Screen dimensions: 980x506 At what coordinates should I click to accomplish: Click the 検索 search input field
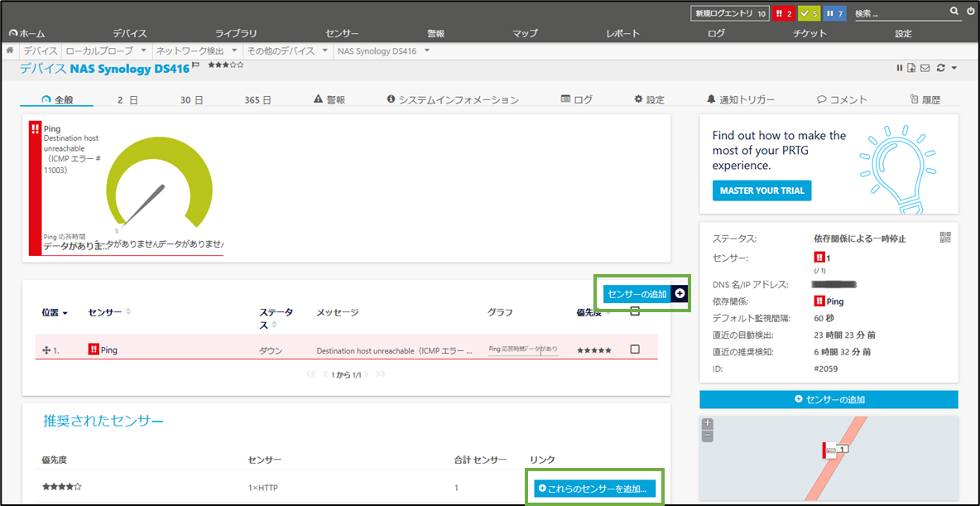[900, 12]
